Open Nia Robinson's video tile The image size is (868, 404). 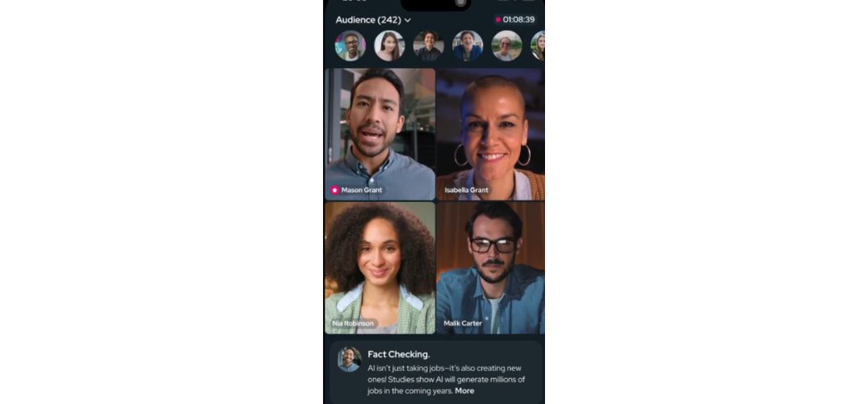(380, 267)
